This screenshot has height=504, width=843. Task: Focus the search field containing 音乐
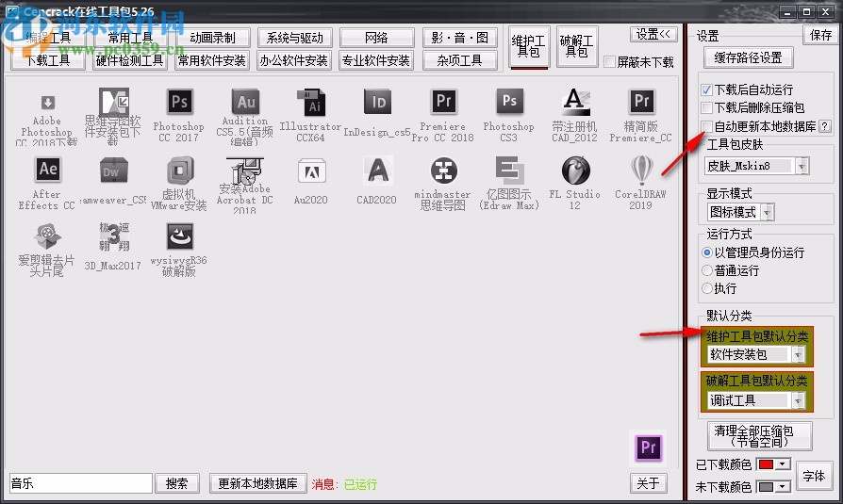(81, 483)
